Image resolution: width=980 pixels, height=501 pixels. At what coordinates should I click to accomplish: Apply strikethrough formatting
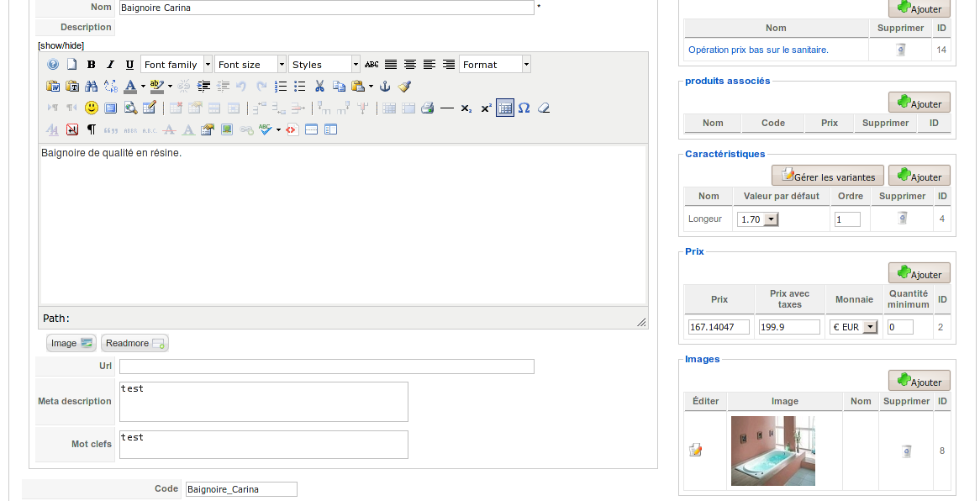pyautogui.click(x=371, y=65)
